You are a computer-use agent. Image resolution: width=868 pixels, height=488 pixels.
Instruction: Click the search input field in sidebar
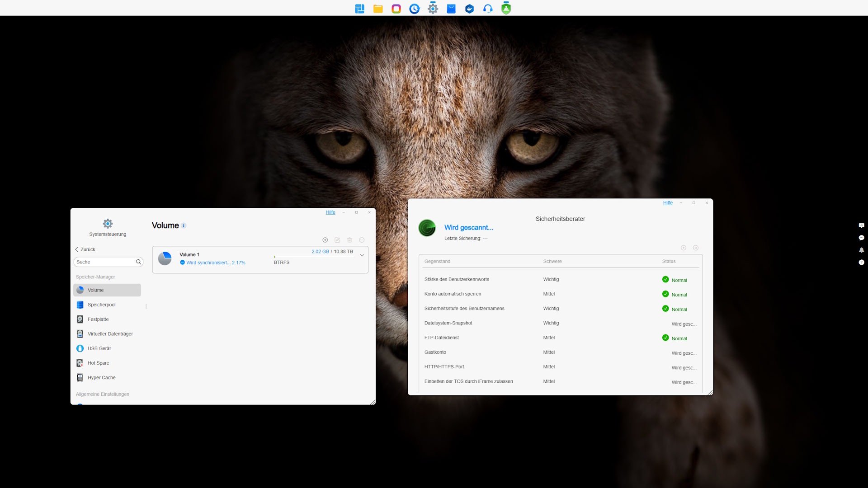click(108, 262)
